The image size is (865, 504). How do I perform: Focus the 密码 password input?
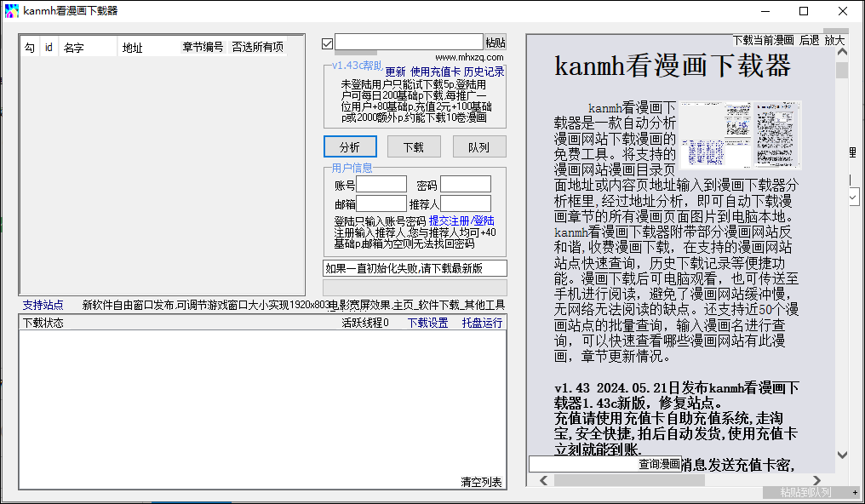coord(466,184)
